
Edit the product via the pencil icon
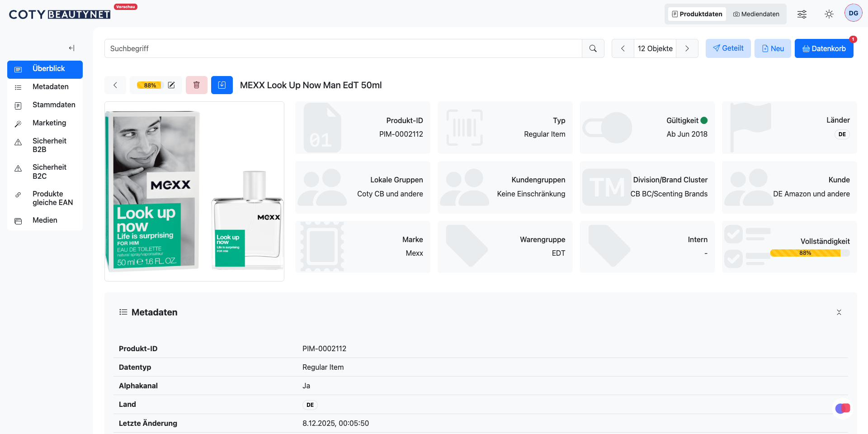pos(171,85)
